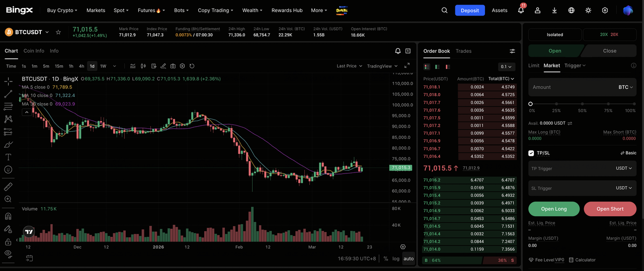Expand the order book 0.1 precision dropdown
This screenshot has width=644, height=271.
click(x=506, y=67)
